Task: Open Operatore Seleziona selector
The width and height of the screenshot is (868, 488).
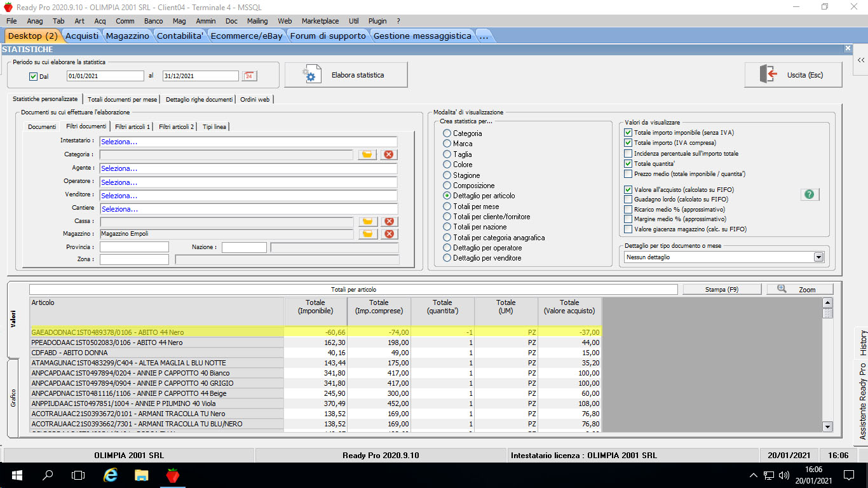Action: click(x=248, y=182)
